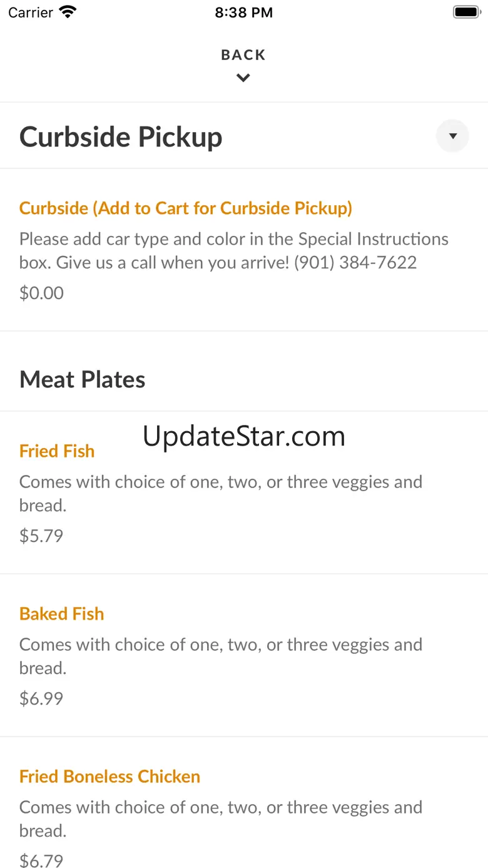488x868 pixels.
Task: Tap the Baked Fish description text
Action: pyautogui.click(x=220, y=656)
